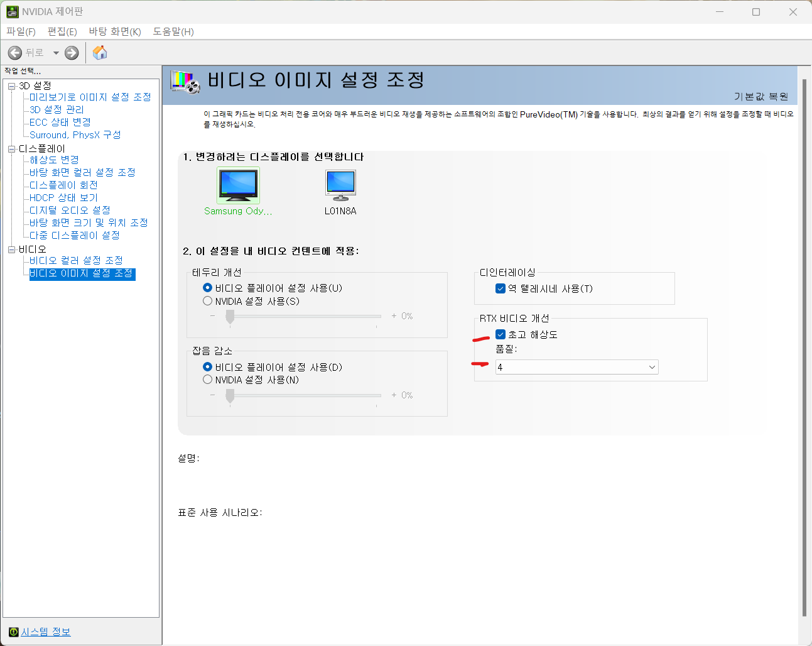Open the 도움말(H) menu
Image resolution: width=812 pixels, height=646 pixels.
(173, 31)
